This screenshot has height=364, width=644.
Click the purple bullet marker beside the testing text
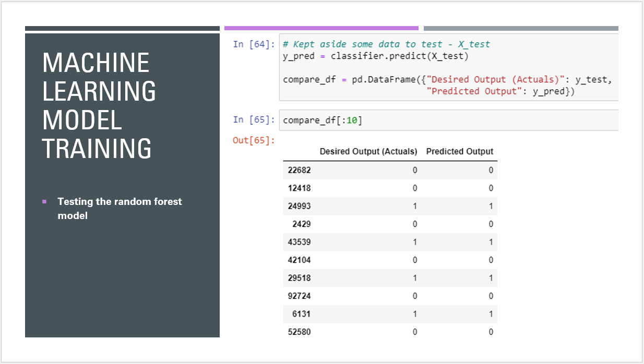[x=44, y=201]
